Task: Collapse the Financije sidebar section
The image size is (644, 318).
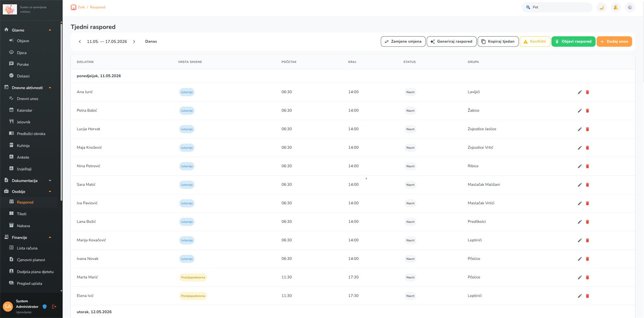Action: tap(50, 237)
